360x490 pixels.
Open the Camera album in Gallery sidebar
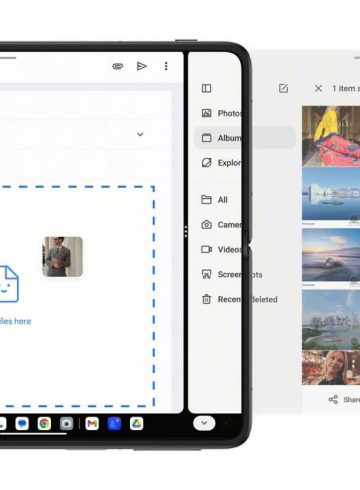(x=221, y=225)
